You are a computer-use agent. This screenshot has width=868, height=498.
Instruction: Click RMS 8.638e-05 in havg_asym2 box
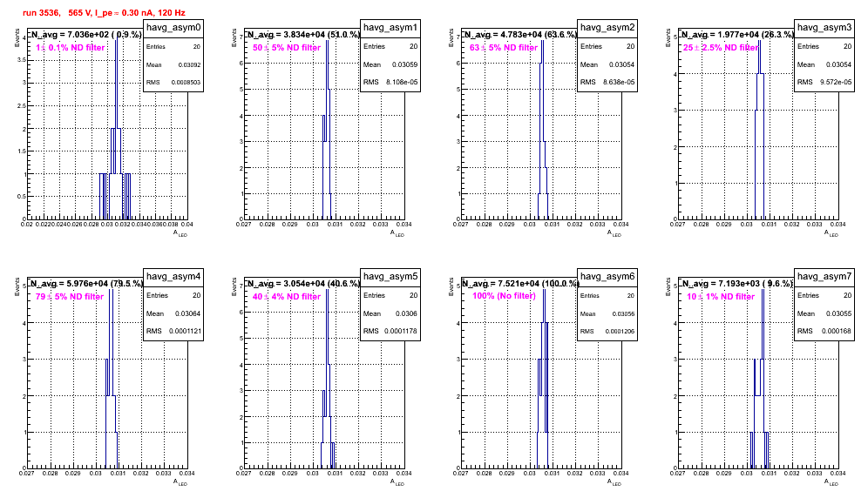(607, 82)
